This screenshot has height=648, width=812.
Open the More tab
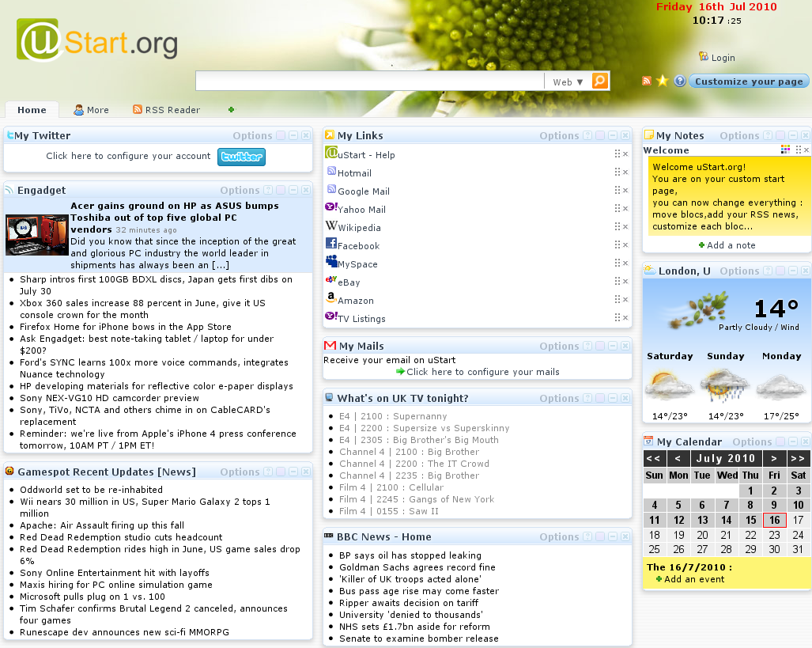pos(91,110)
